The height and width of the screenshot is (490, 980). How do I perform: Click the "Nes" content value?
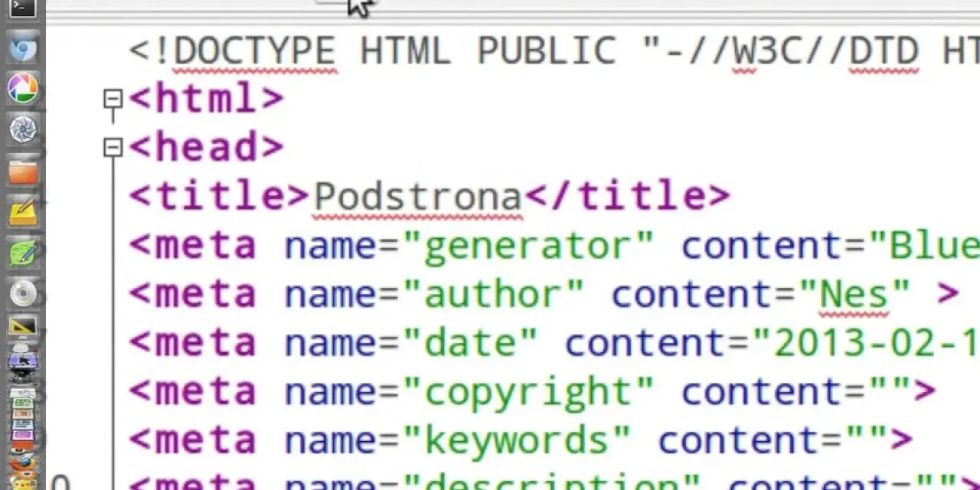tap(854, 295)
